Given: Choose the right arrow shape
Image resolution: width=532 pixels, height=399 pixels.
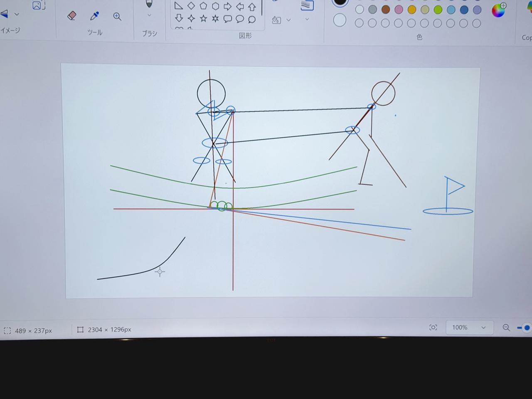Looking at the screenshot, I should pos(227,6).
